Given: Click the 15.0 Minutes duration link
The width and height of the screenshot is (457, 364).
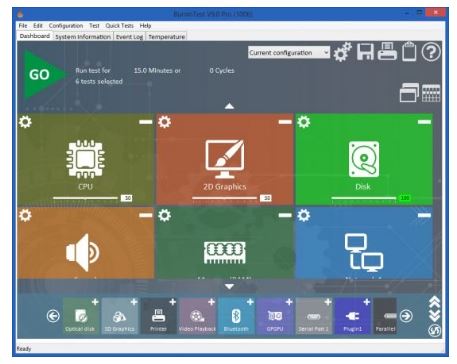Looking at the screenshot, I should [x=157, y=71].
